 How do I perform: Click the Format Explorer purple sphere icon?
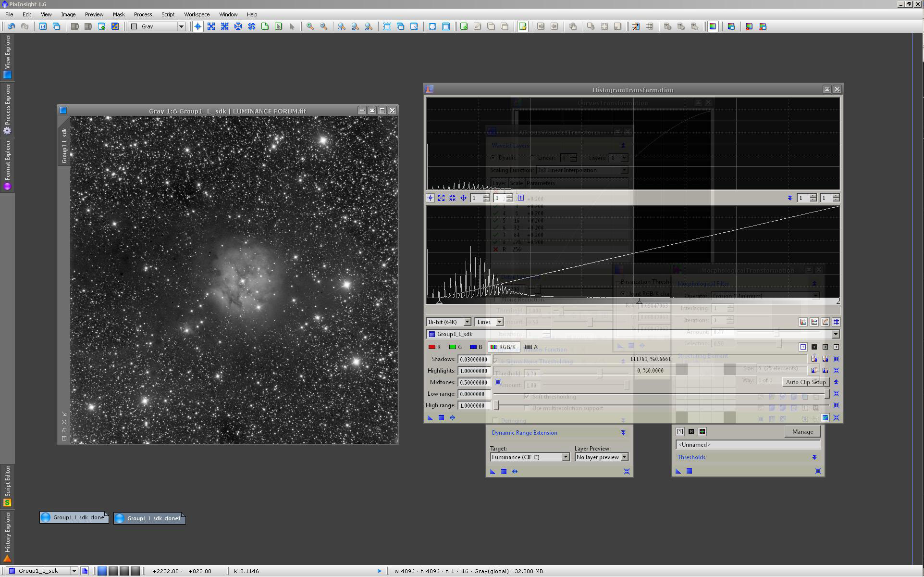[7, 187]
